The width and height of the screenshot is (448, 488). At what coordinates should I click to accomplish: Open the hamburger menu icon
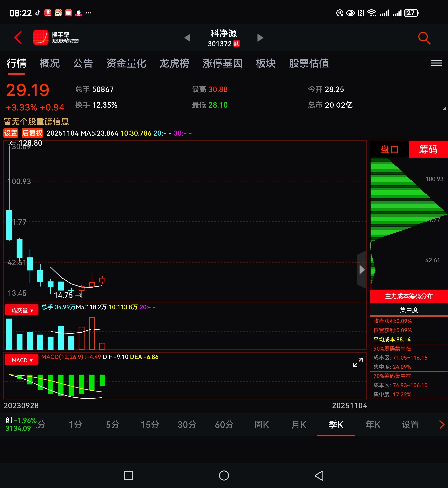436,63
